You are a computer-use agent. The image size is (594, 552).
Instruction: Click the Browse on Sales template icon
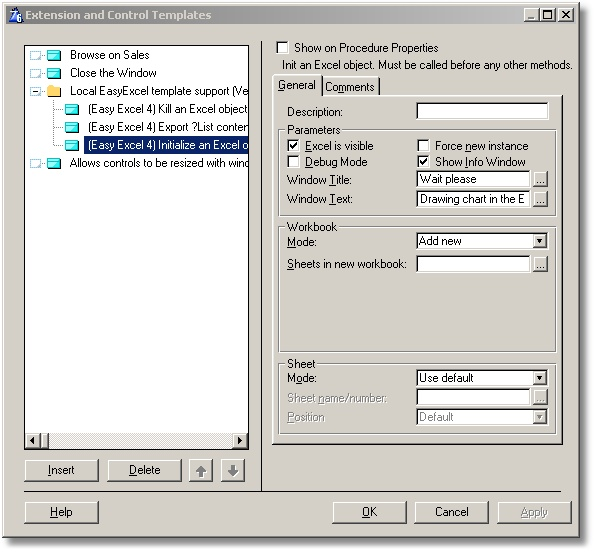click(54, 55)
